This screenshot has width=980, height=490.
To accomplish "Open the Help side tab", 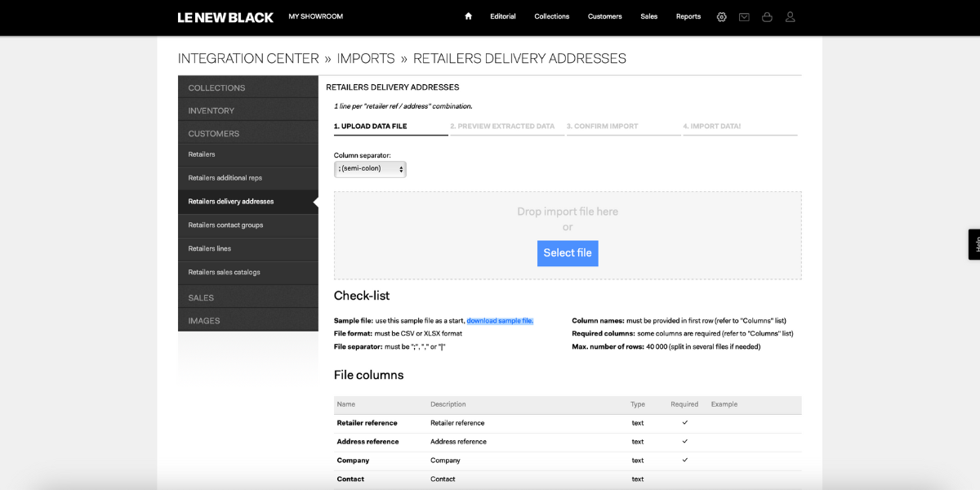I will click(x=974, y=244).
